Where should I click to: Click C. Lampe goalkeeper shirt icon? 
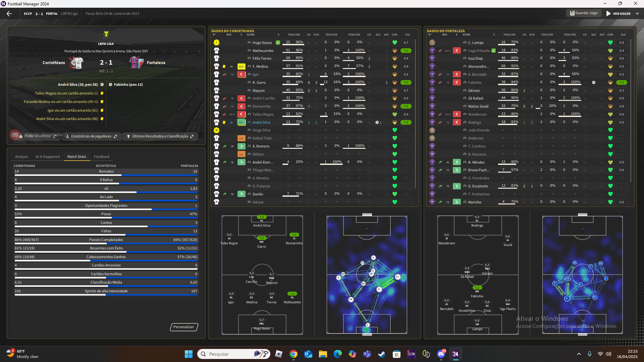point(432,43)
